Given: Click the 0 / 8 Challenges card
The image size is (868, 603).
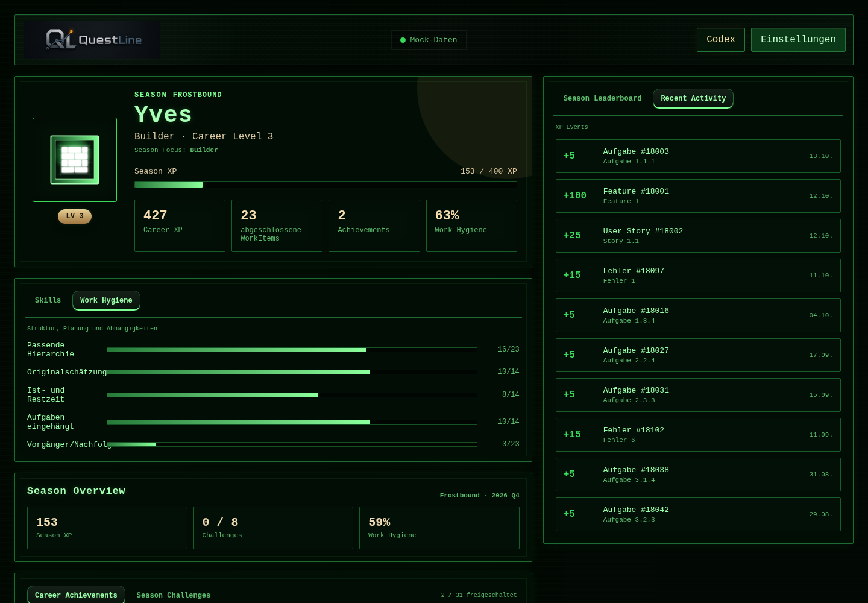Looking at the screenshot, I should point(273,528).
